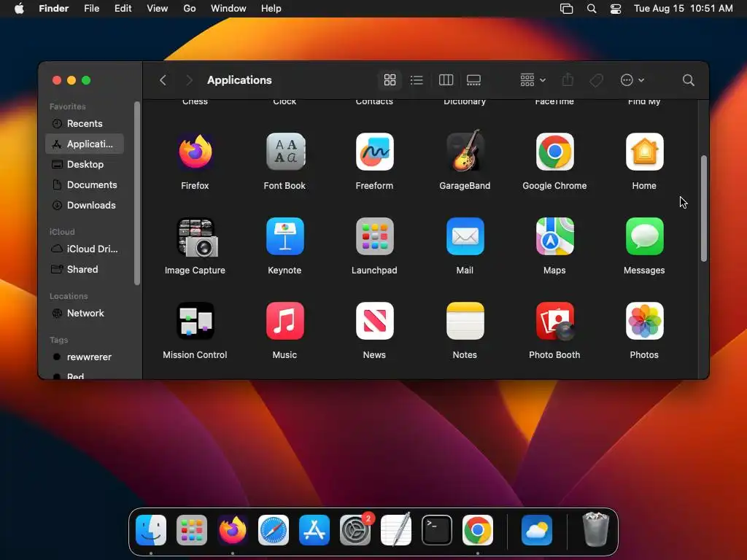Open Downloads in the sidebar
The height and width of the screenshot is (560, 747).
tap(85, 205)
